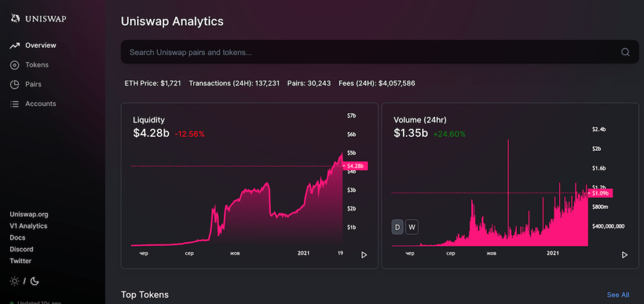Open the Uniswap.org link

[x=29, y=214]
